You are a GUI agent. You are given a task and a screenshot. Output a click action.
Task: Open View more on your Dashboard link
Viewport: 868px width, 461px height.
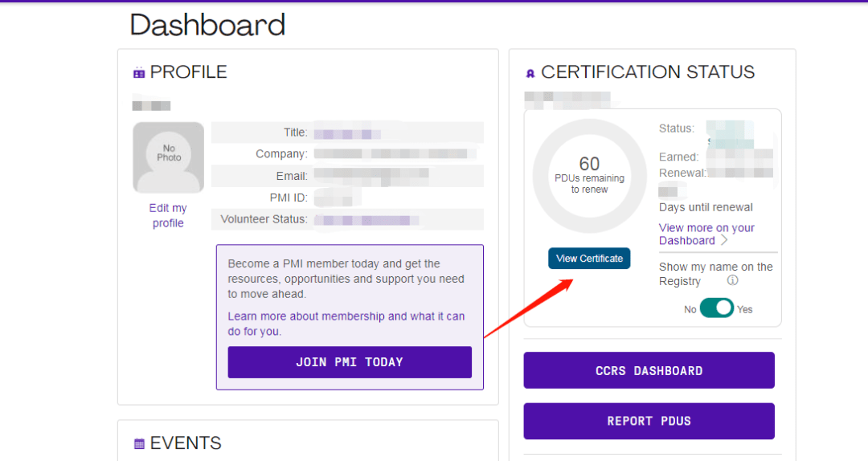[706, 234]
